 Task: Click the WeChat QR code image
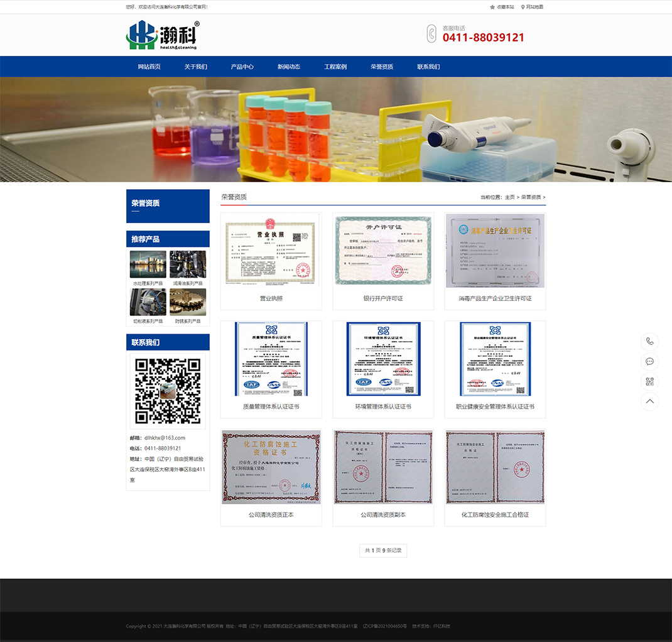pyautogui.click(x=168, y=391)
